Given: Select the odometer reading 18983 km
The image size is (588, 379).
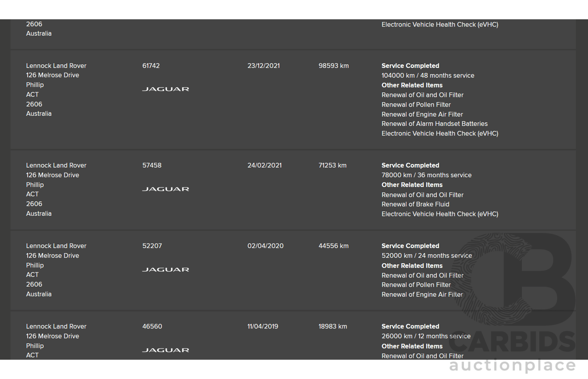Looking at the screenshot, I should click(x=333, y=327).
